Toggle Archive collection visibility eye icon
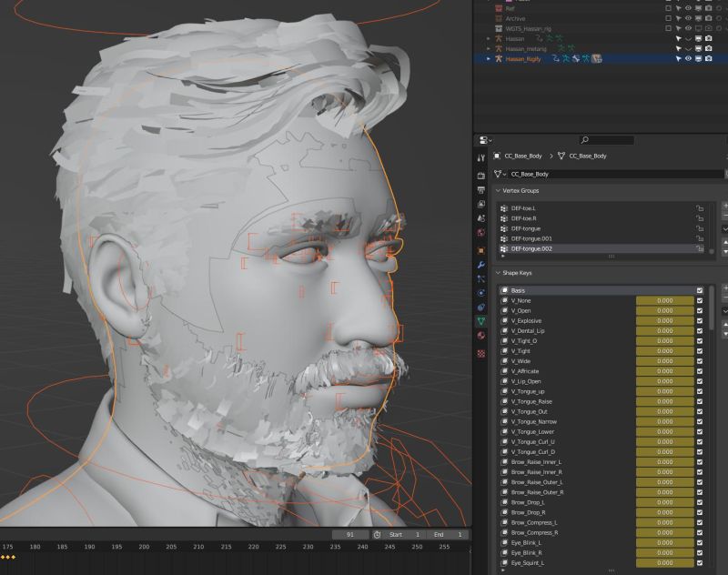The image size is (728, 575). click(688, 16)
